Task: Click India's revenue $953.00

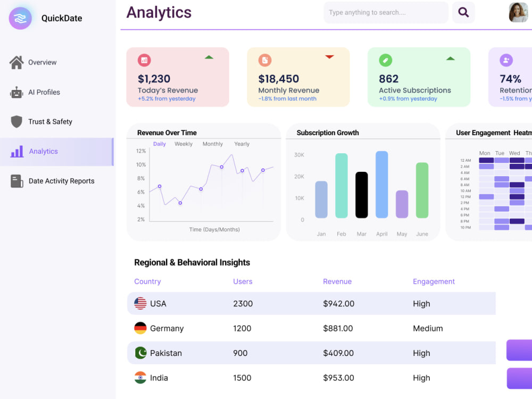Action: [338, 378]
